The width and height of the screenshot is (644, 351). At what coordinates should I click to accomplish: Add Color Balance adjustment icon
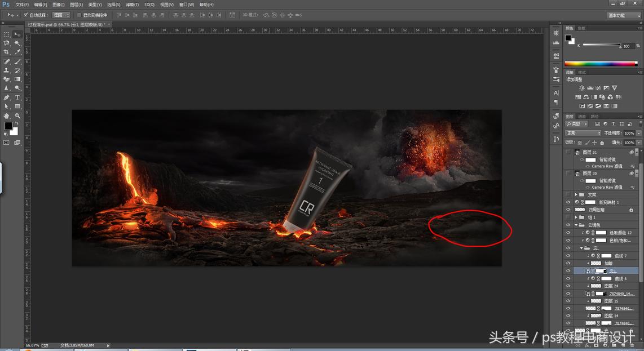[x=586, y=97]
